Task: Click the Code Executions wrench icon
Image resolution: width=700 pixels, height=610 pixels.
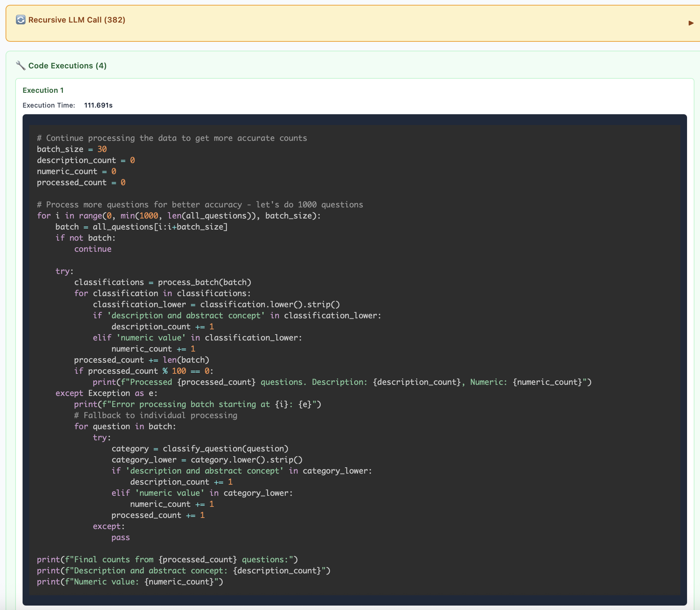Action: 21,66
